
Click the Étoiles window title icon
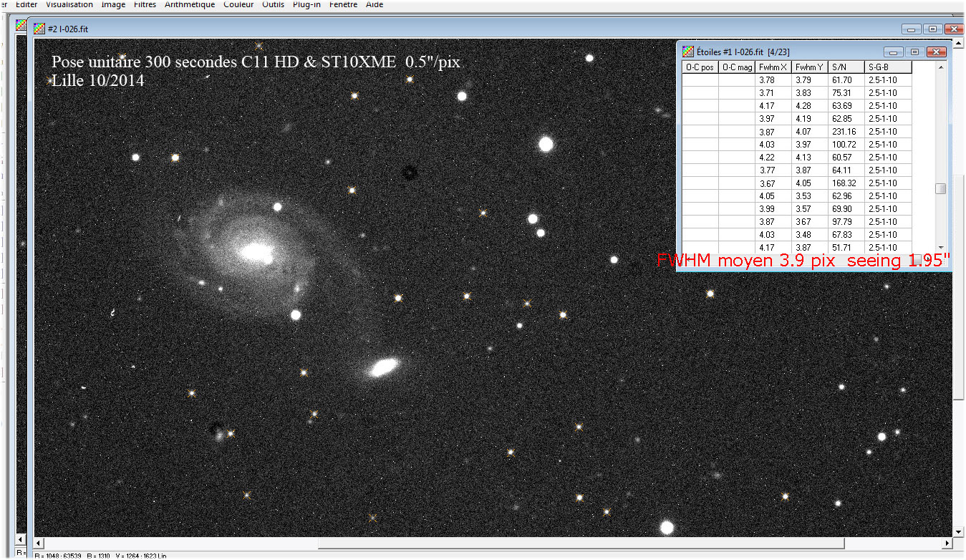(x=687, y=52)
